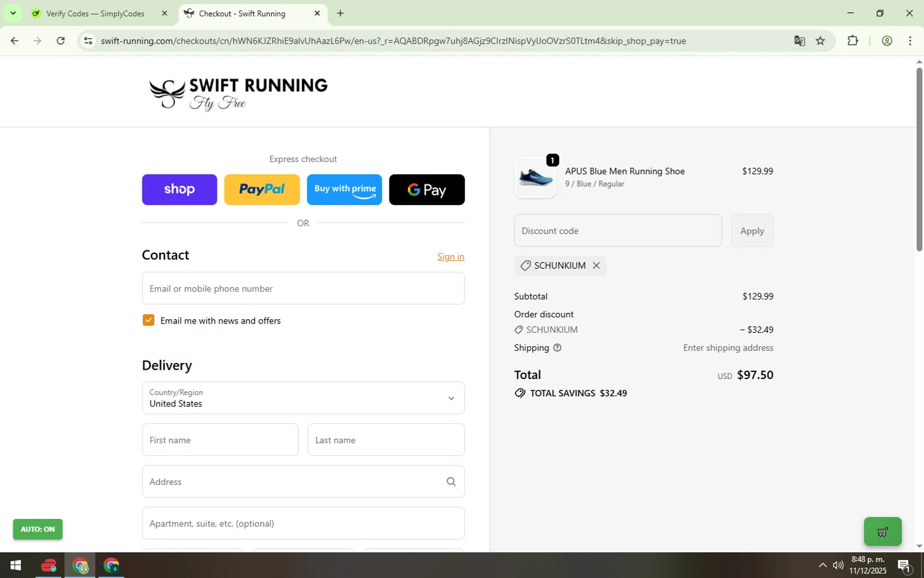The width and height of the screenshot is (924, 578).
Task: Bookmark this page with star icon
Action: (x=821, y=41)
